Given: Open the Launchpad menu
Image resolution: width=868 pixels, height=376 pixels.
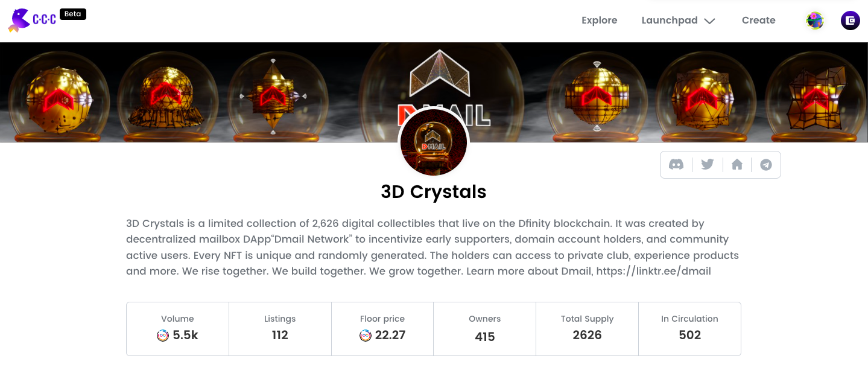Looking at the screenshot, I should tap(670, 21).
